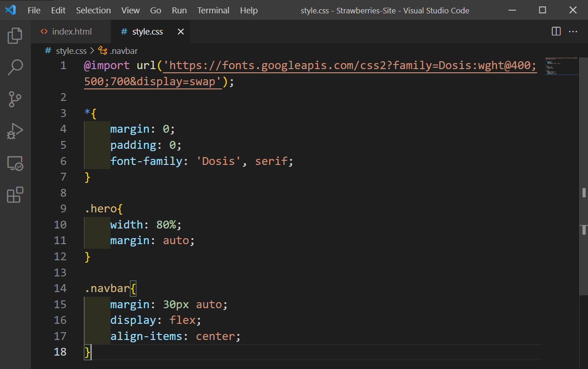The height and width of the screenshot is (369, 588).
Task: Click the 'serif' fallback font
Action: coord(271,161)
